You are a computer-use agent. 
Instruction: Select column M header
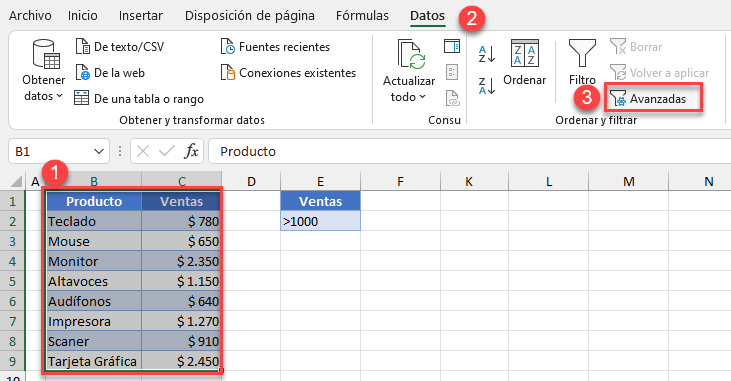tap(628, 181)
